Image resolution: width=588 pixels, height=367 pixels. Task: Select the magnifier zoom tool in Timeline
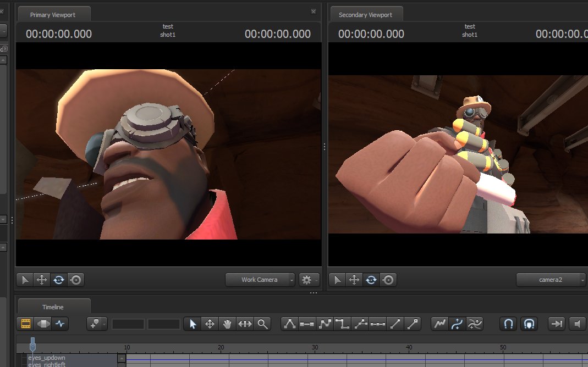click(262, 324)
